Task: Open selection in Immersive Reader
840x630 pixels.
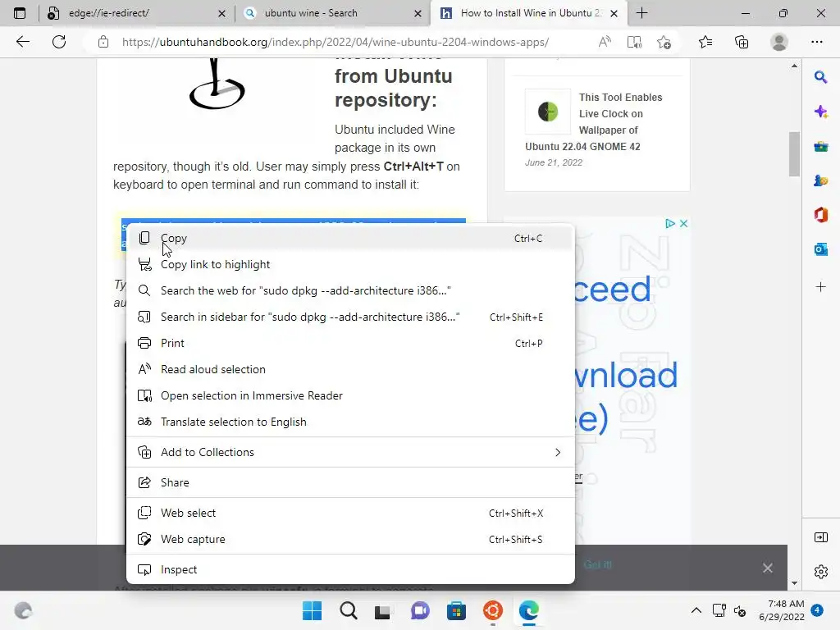Action: pyautogui.click(x=350, y=396)
